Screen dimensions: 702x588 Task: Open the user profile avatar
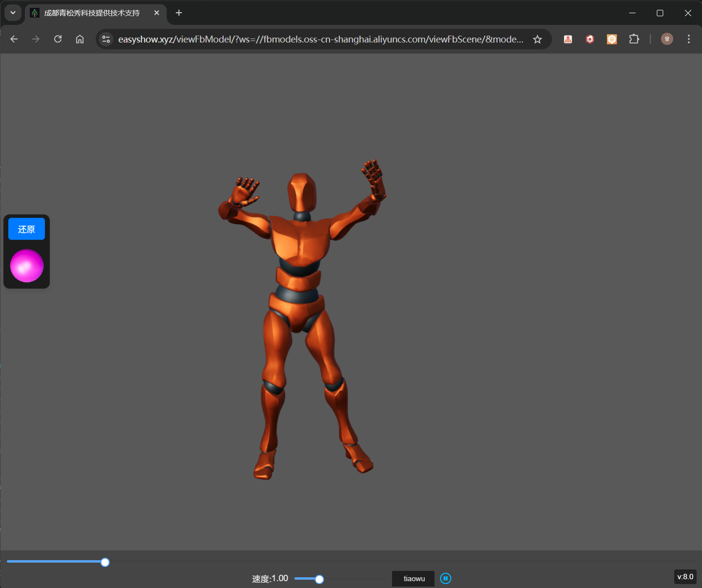coord(667,39)
